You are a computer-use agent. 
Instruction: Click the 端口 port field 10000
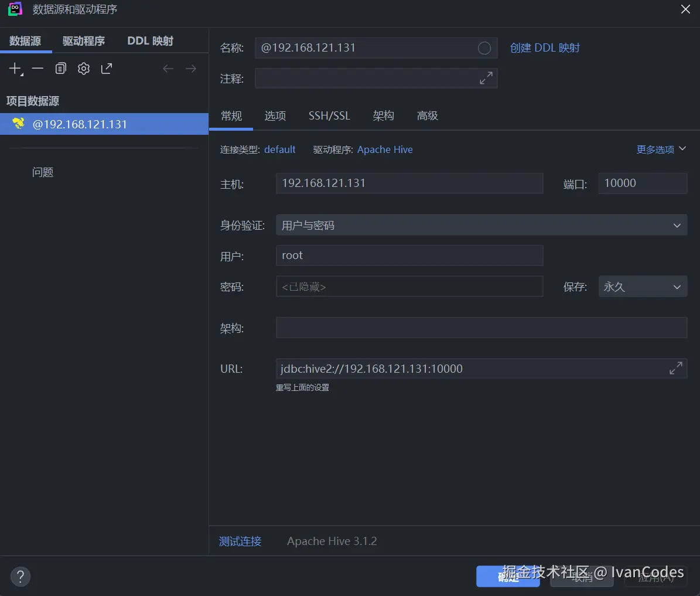pos(643,183)
